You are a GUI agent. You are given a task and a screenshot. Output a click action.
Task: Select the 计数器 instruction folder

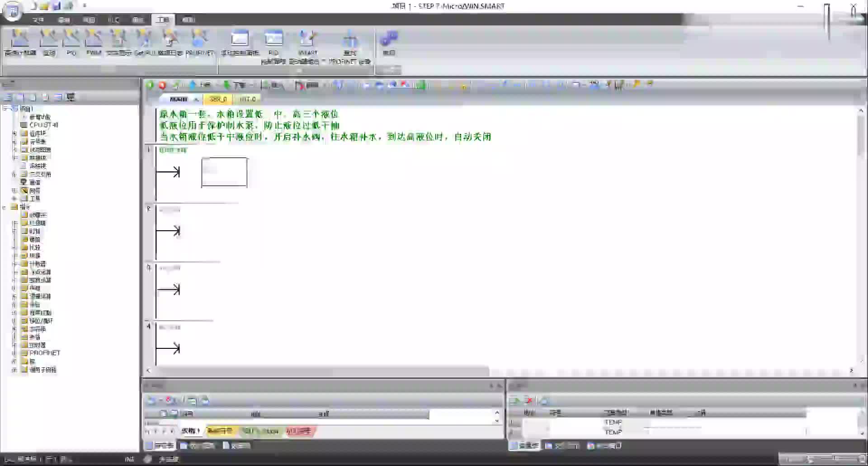(x=34, y=264)
